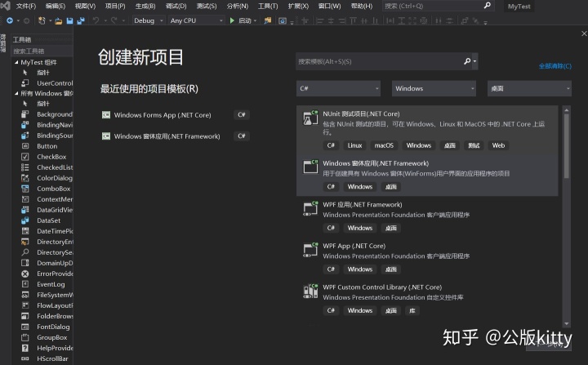
Task: Click the WPF Custom Control Library icon
Action: coord(310,291)
